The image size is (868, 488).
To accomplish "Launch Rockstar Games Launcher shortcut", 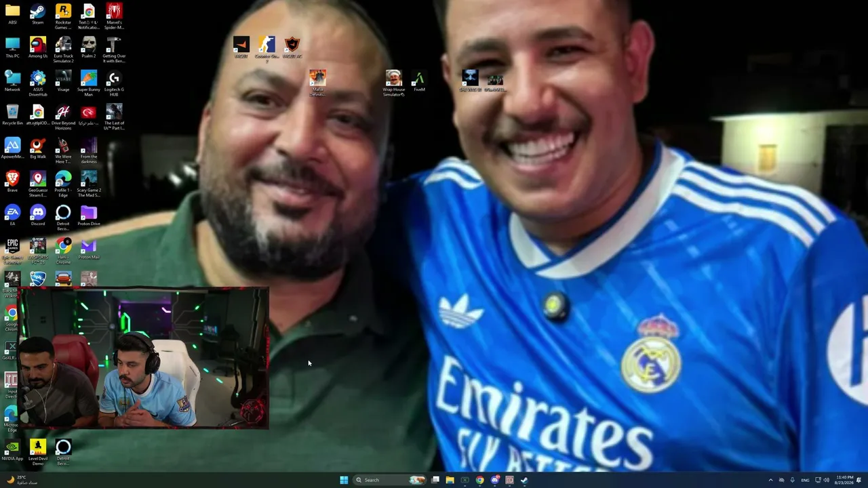I will [63, 16].
